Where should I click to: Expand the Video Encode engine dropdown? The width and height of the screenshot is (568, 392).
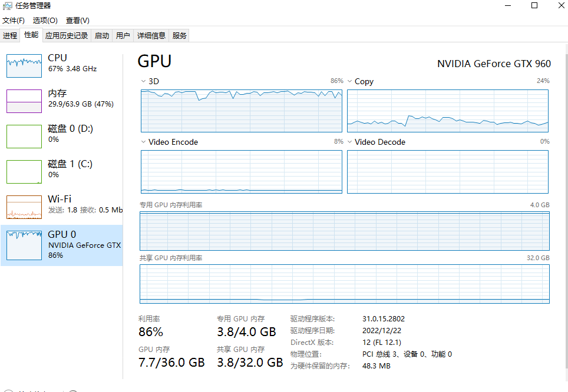pos(143,142)
